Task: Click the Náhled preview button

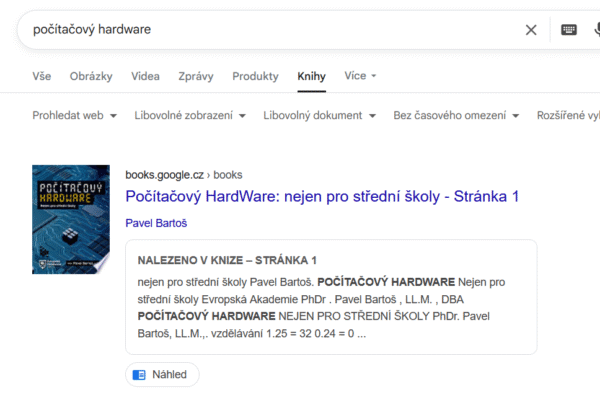Action: pos(162,374)
